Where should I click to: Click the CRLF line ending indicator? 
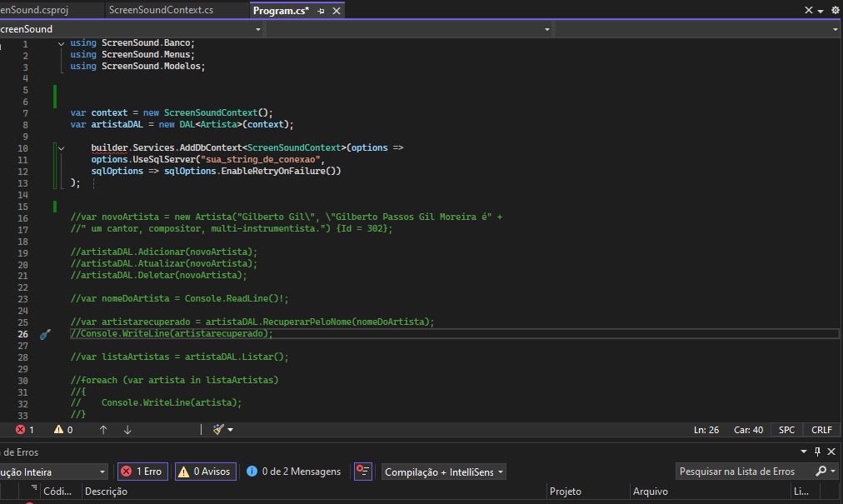[x=821, y=430]
